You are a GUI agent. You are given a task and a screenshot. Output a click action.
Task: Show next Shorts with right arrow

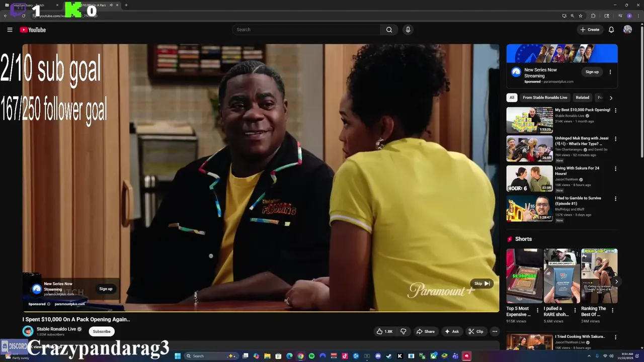[616, 282]
